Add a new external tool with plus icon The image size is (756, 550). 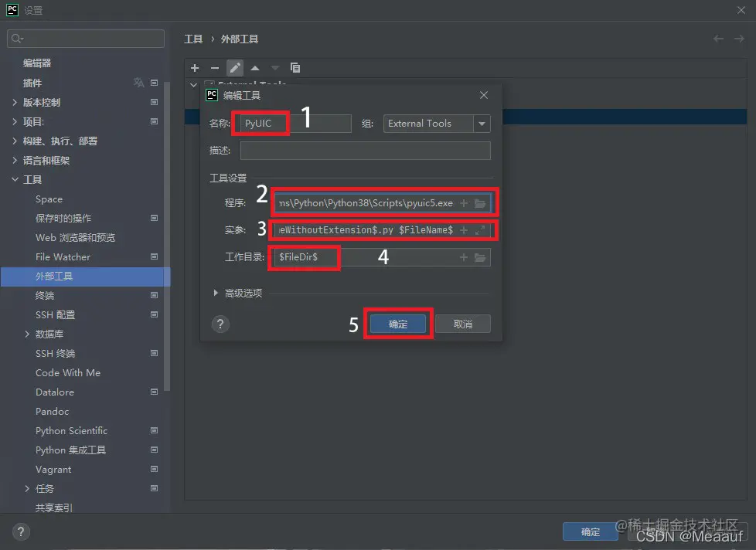click(195, 68)
